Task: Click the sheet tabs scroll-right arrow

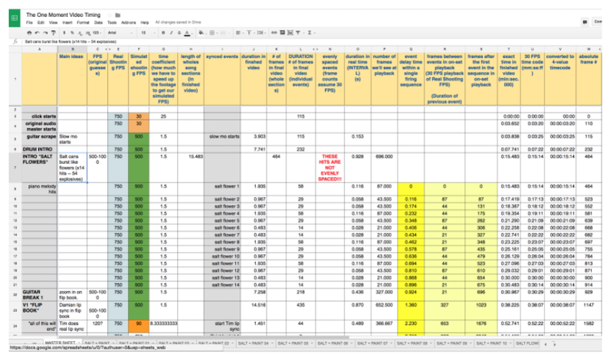Action: pos(554,344)
